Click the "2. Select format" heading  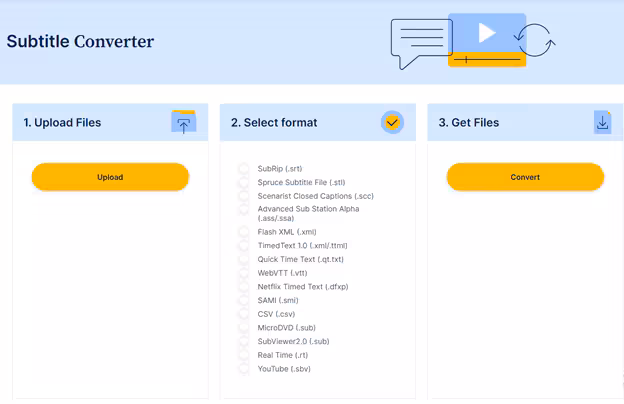pyautogui.click(x=274, y=123)
